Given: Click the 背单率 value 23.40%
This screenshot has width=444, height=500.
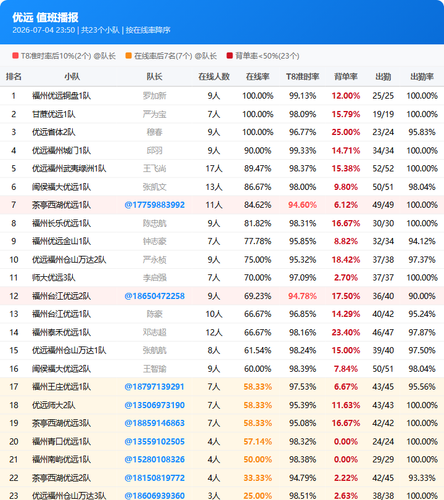Looking at the screenshot, I should click(346, 332).
